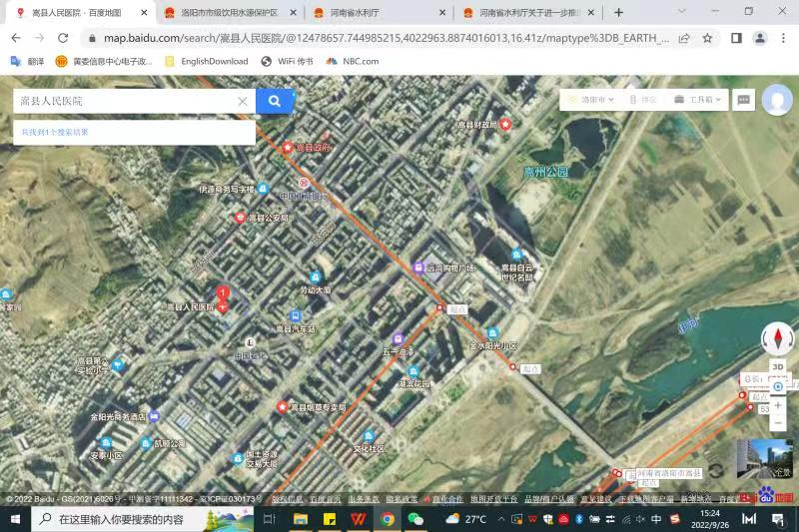Open the NBC.com bookmark
This screenshot has width=799, height=532.
pyautogui.click(x=353, y=61)
